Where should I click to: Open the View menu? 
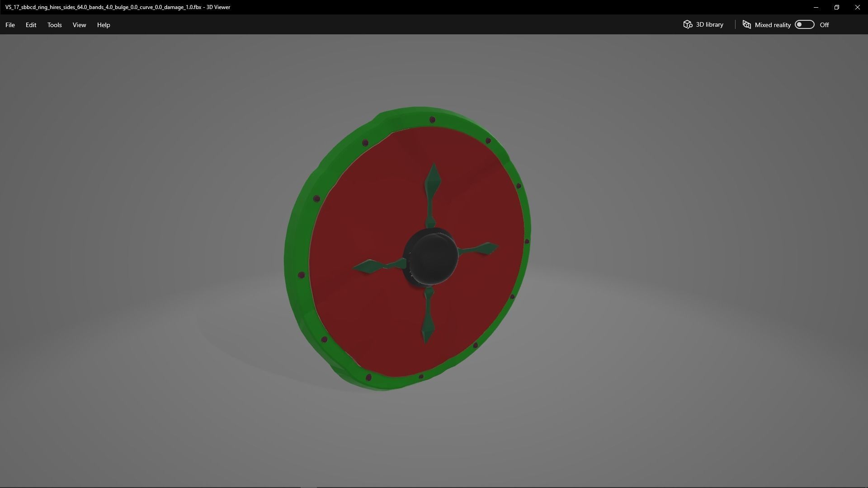click(x=79, y=25)
